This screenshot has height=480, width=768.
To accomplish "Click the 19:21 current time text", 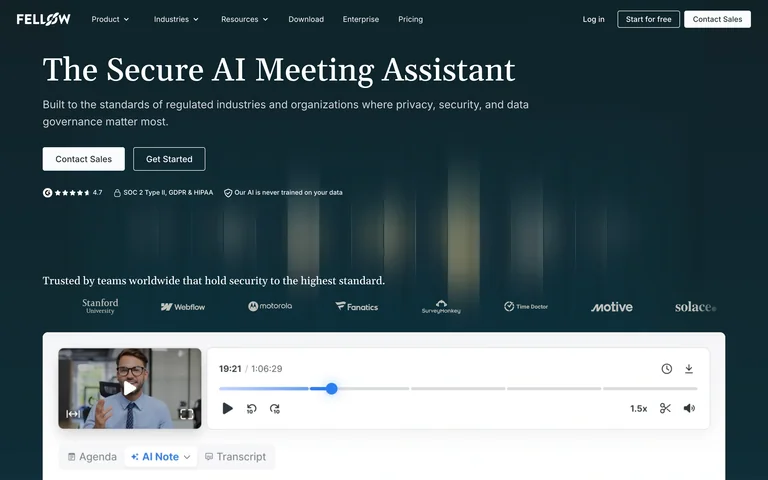I will [x=230, y=369].
